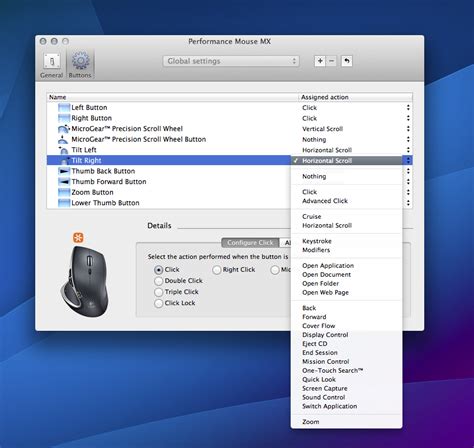
Task: Click the Zoom Button row icon
Action: pos(64,192)
